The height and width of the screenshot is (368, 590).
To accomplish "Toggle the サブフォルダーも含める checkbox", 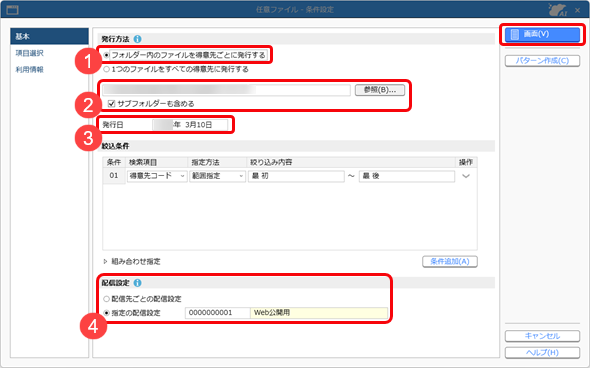I will [x=111, y=103].
